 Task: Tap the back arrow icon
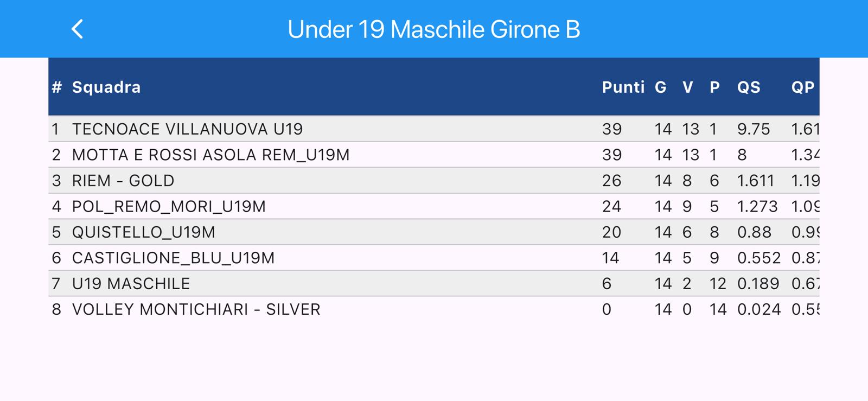point(78,29)
